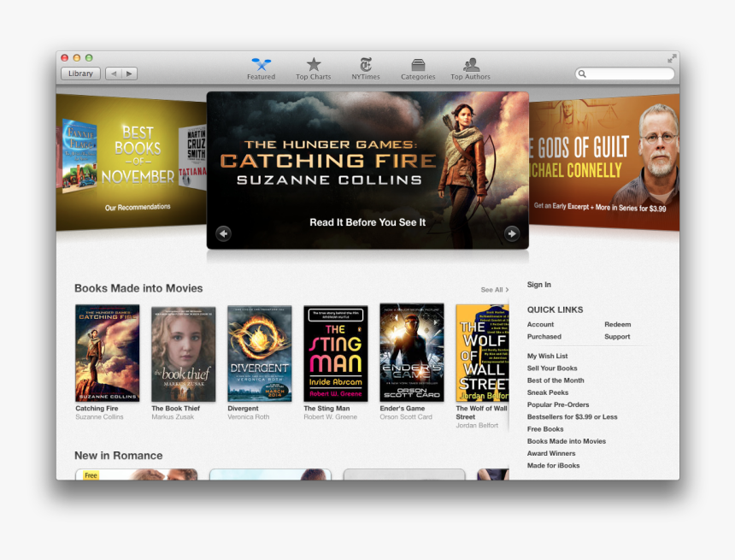Viewport: 735px width, 560px height.
Task: Open The Book Thief cover
Action: (x=183, y=354)
